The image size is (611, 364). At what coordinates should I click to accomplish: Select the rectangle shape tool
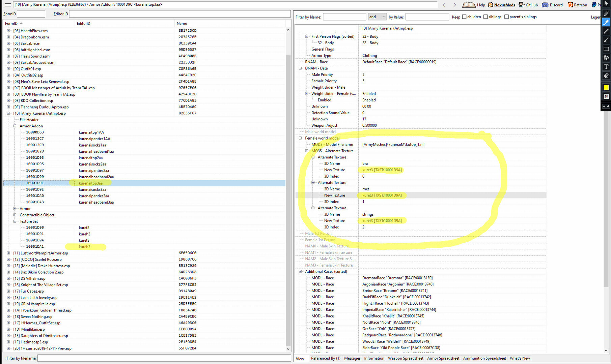(x=606, y=49)
